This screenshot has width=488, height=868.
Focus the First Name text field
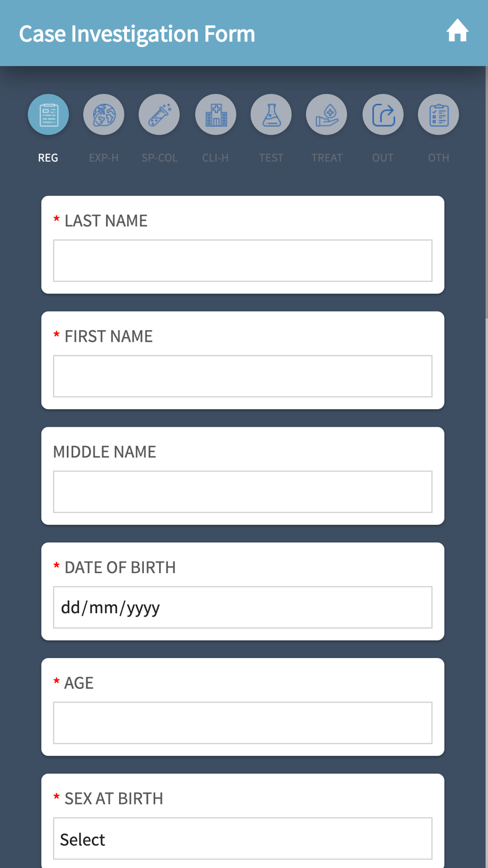tap(243, 376)
